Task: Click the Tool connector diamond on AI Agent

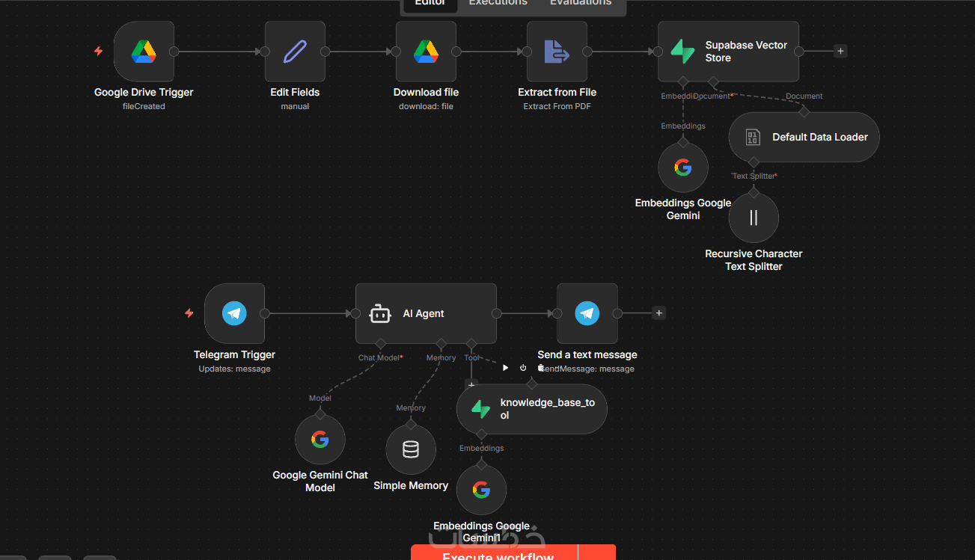Action: pos(471,344)
